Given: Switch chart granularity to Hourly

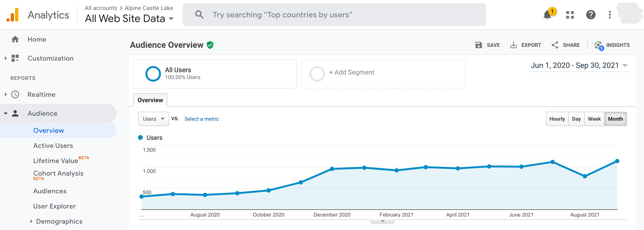Looking at the screenshot, I should (x=557, y=119).
